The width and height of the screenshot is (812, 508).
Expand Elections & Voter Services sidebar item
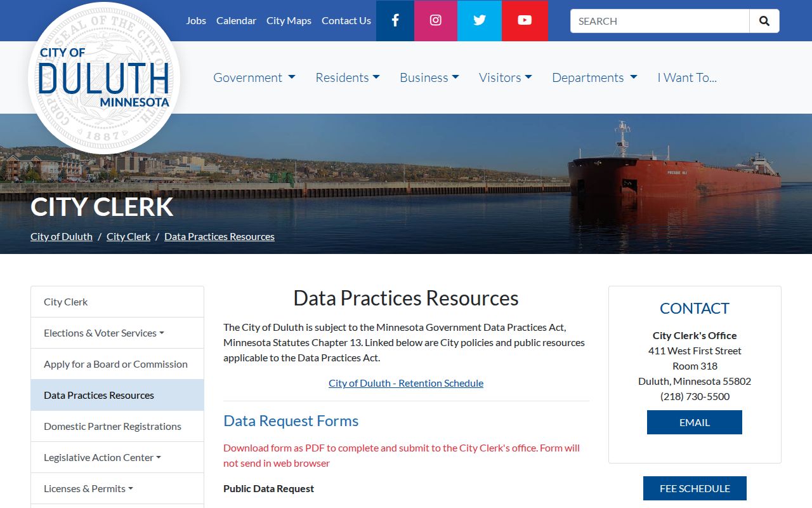click(x=117, y=333)
